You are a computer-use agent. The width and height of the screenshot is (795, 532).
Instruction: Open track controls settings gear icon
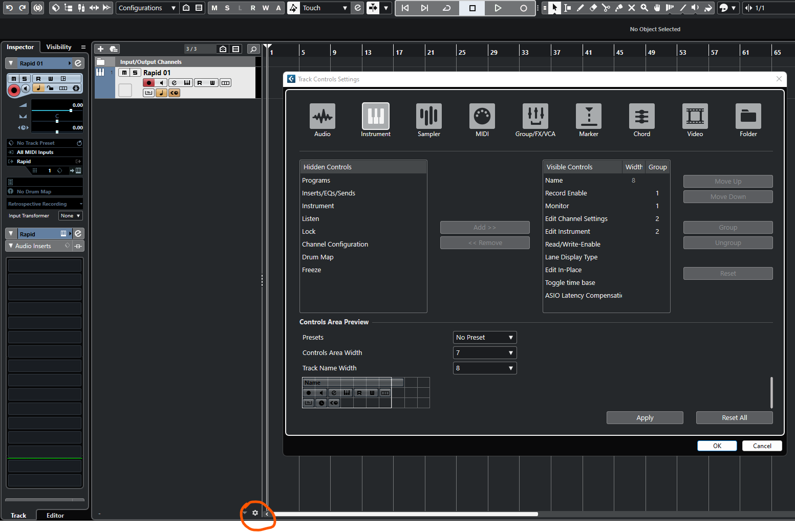255,513
